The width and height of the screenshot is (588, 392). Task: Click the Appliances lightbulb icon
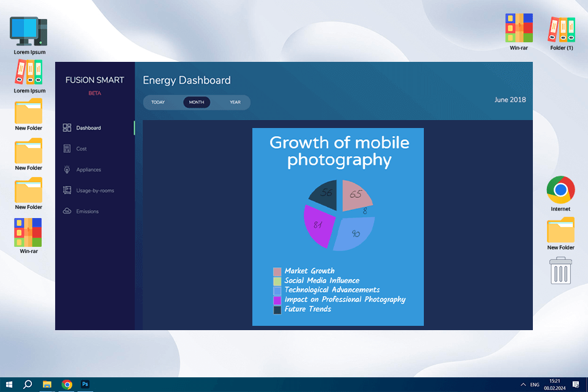coord(67,170)
